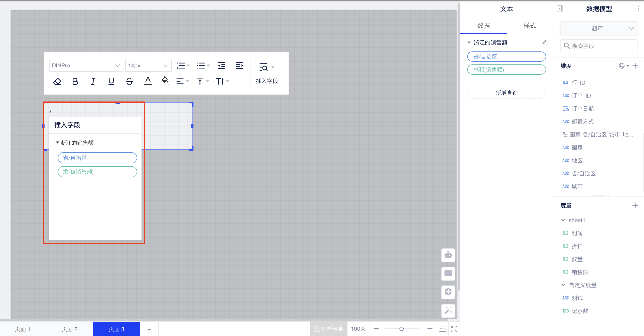Toggle underline formatting

pos(111,81)
